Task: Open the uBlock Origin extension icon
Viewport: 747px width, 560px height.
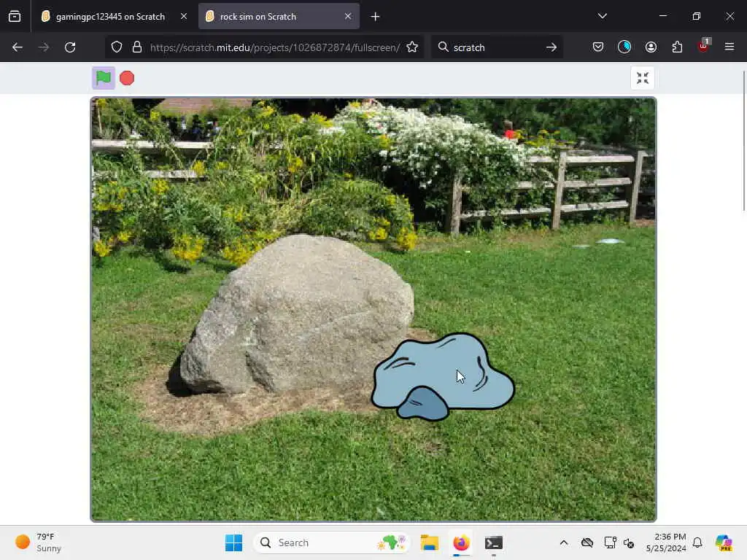Action: (x=704, y=46)
